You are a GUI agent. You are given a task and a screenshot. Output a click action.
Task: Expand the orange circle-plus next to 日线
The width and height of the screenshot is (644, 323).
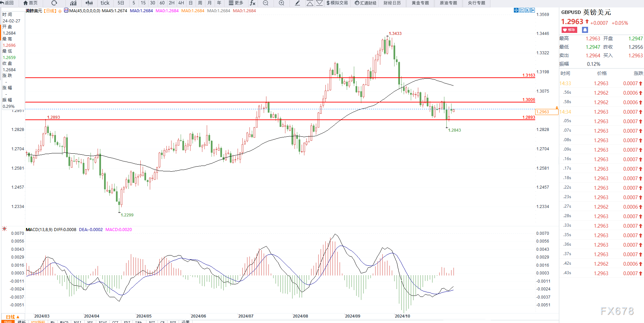[x=60, y=11]
